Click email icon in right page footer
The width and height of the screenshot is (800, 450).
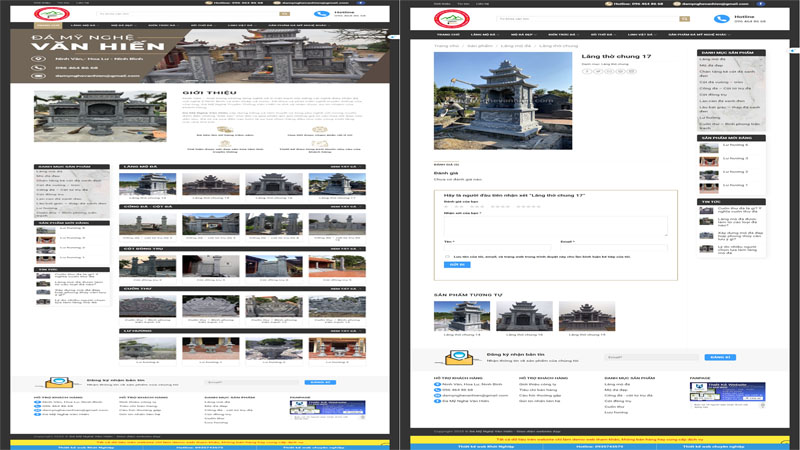click(437, 395)
